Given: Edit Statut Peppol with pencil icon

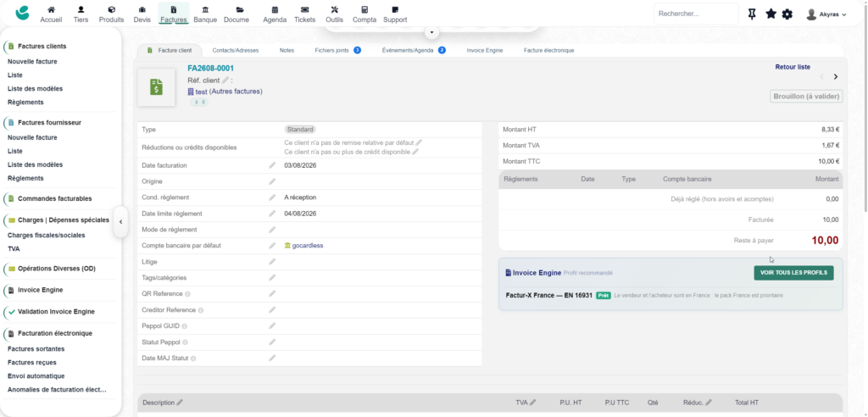Looking at the screenshot, I should (272, 342).
